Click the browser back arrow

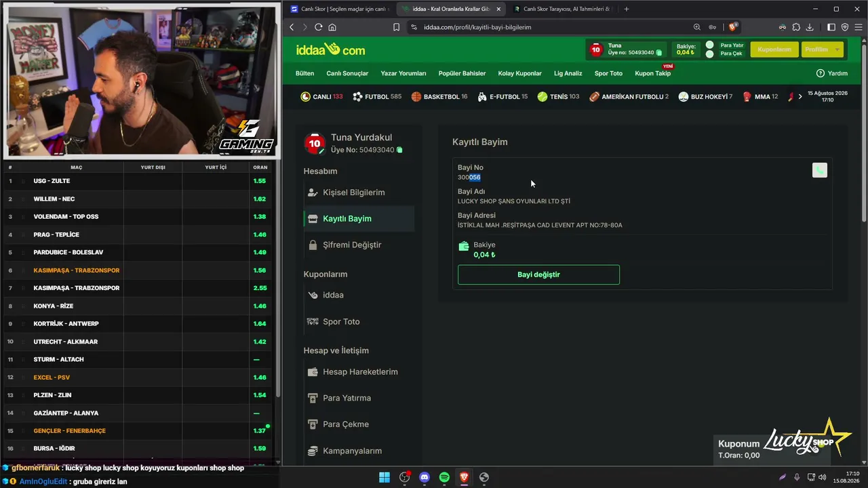point(292,27)
